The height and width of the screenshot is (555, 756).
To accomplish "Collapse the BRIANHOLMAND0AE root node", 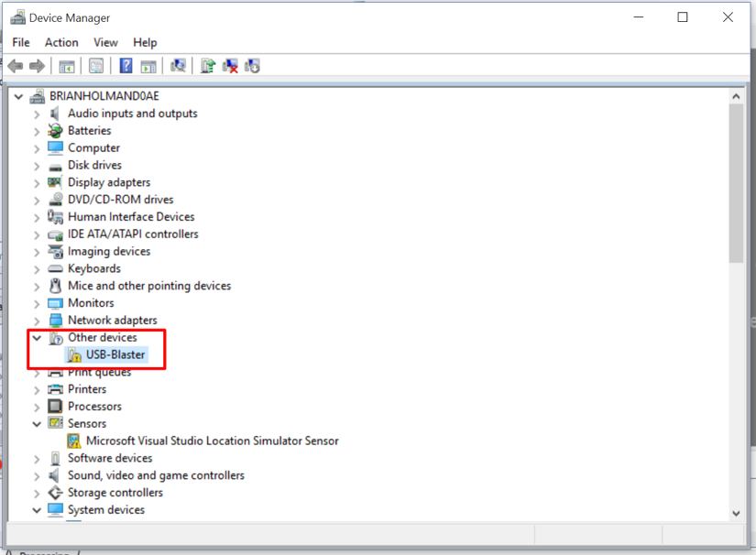I will 19,97.
